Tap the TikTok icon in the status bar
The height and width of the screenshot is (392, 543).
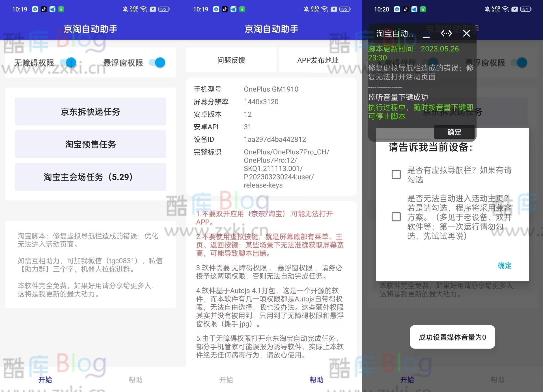(44, 9)
